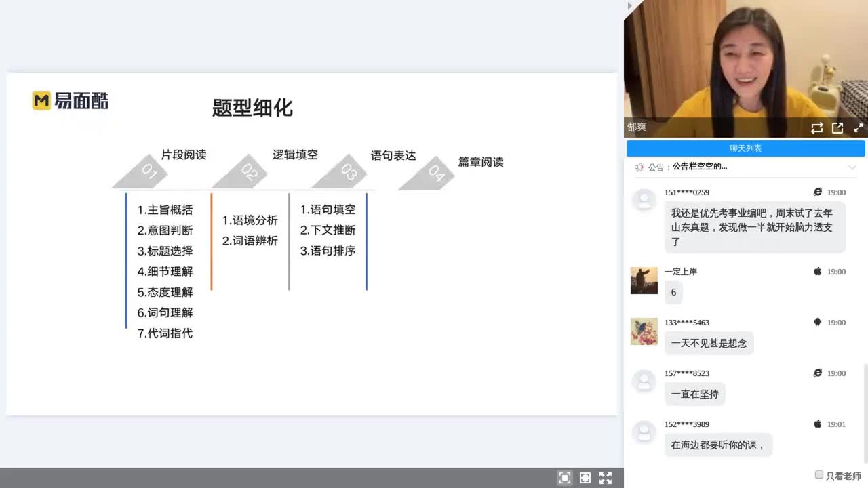Click the message 一直在坚持
Image resolution: width=868 pixels, height=488 pixels.
point(694,394)
